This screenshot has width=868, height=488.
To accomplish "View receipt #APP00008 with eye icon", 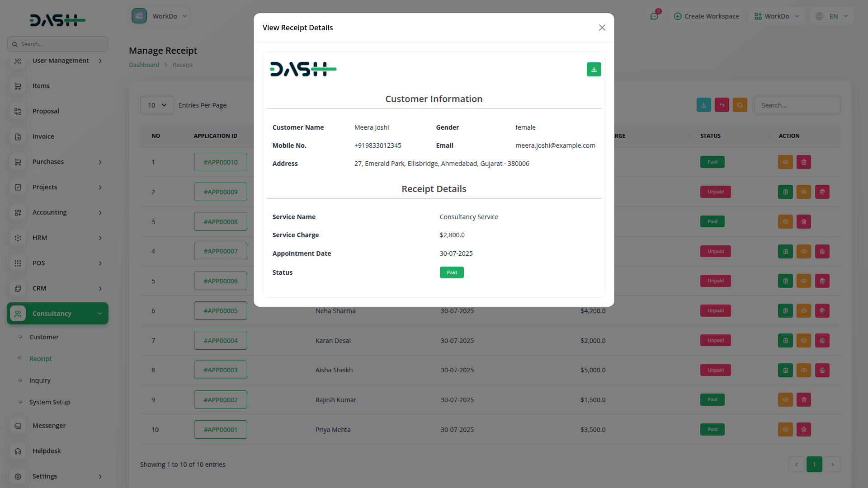I will click(x=785, y=222).
